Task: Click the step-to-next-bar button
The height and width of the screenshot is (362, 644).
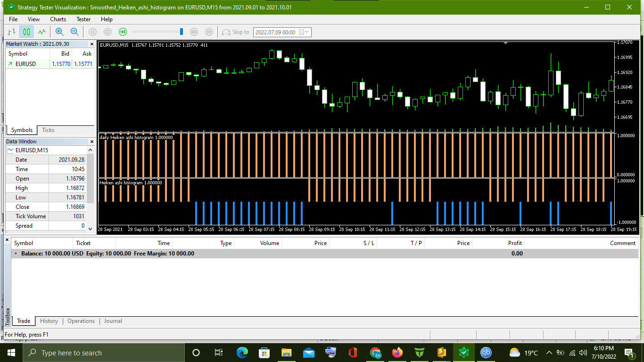Action: (209, 32)
